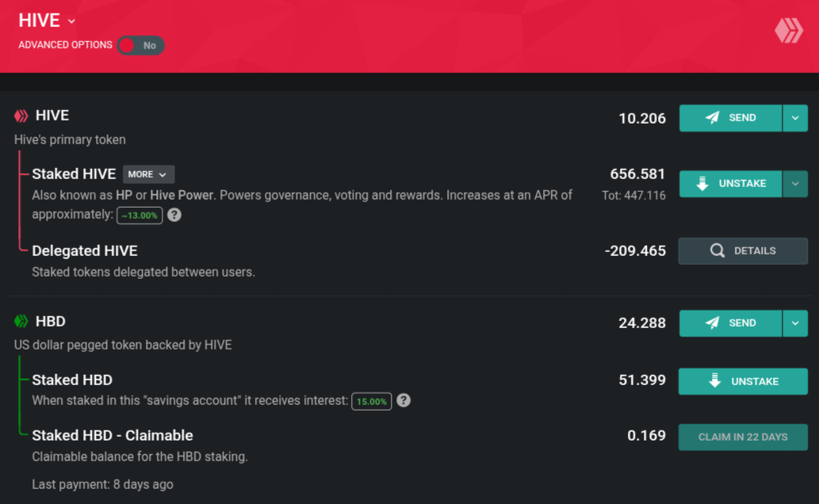View Delegated HIVE details
This screenshot has width=819, height=504.
(x=743, y=250)
